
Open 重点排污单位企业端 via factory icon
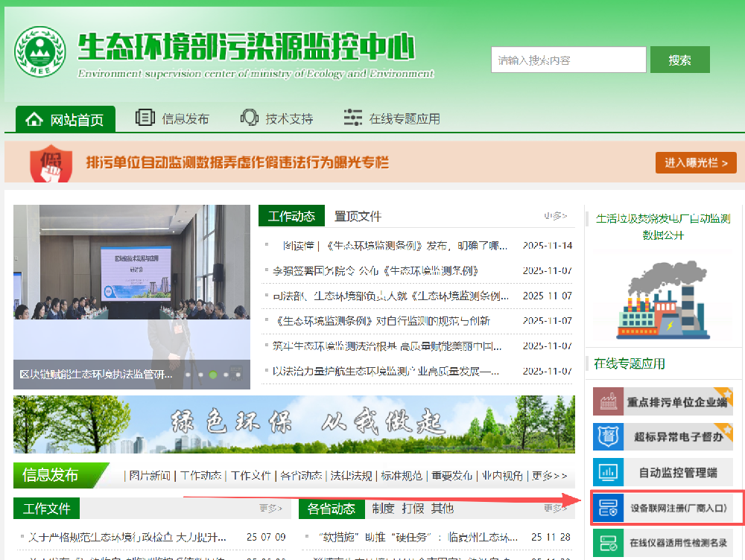[x=608, y=401]
